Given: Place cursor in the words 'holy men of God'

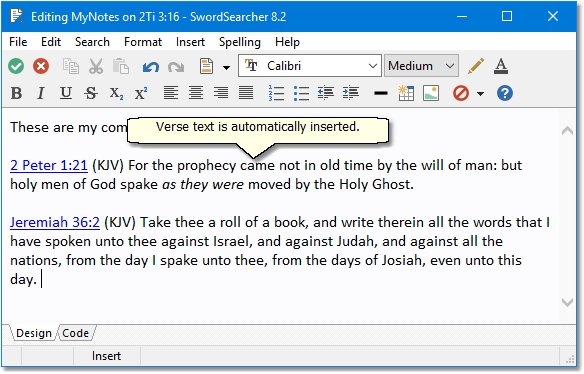Looking at the screenshot, I should pyautogui.click(x=63, y=184).
